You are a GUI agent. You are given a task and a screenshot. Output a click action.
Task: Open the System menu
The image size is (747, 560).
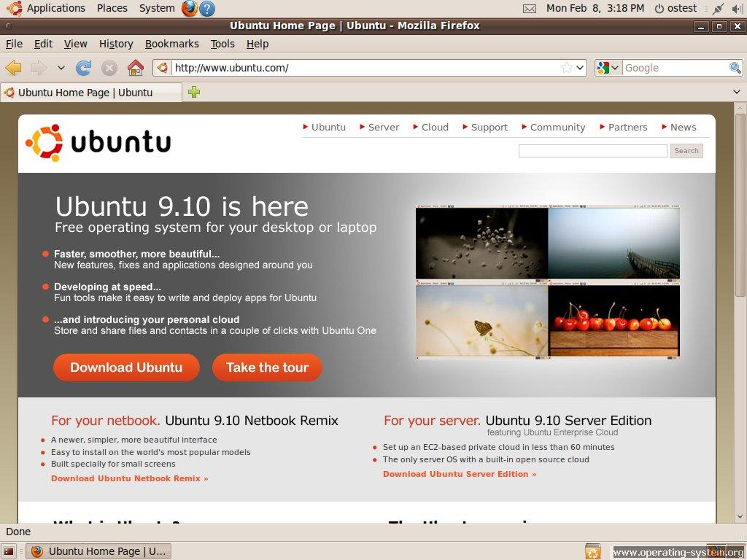tap(157, 8)
